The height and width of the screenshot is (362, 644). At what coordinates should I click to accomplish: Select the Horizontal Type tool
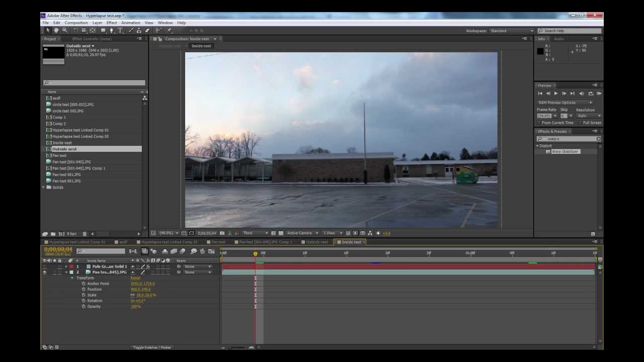point(120,31)
